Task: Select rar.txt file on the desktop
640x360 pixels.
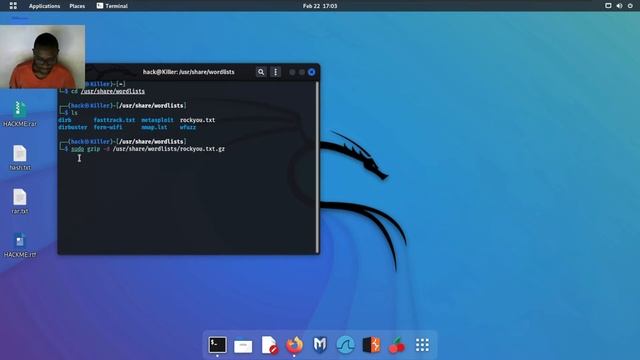Action: (x=20, y=201)
